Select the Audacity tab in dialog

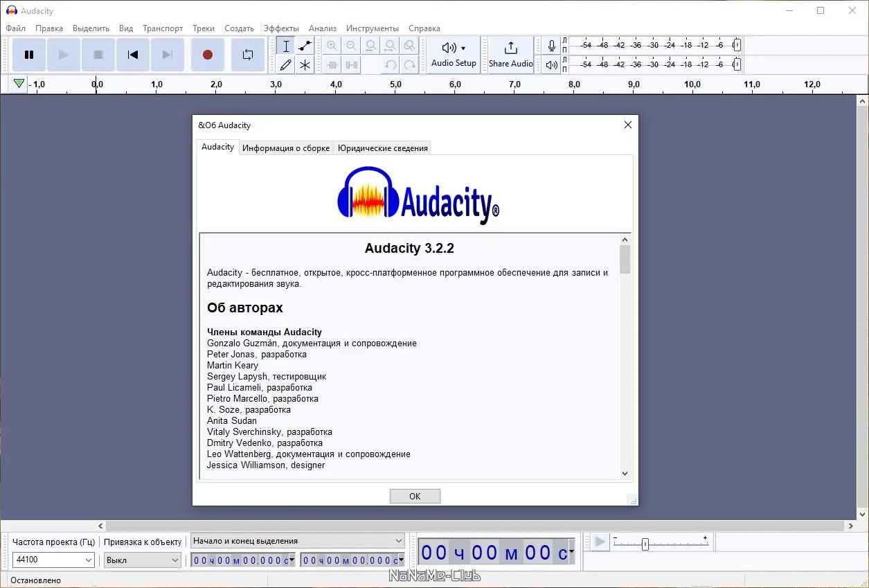pos(217,147)
